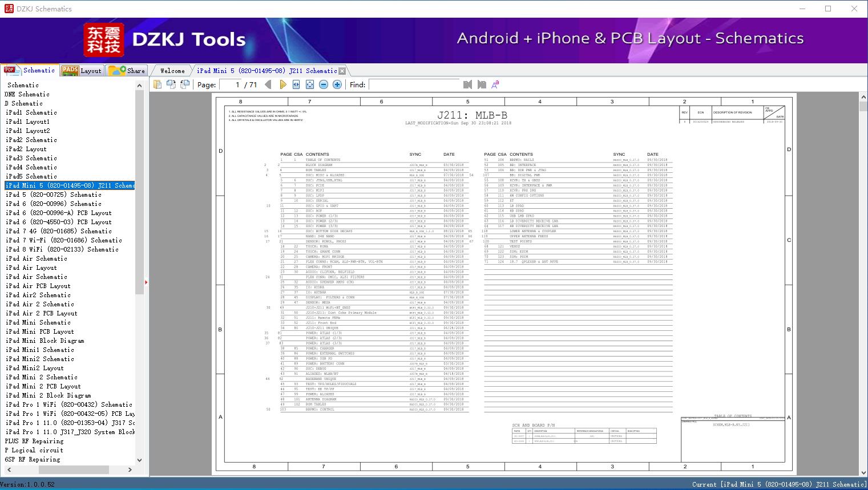
Task: Open iPad Air 2 PCB Layout entry
Action: 42,313
